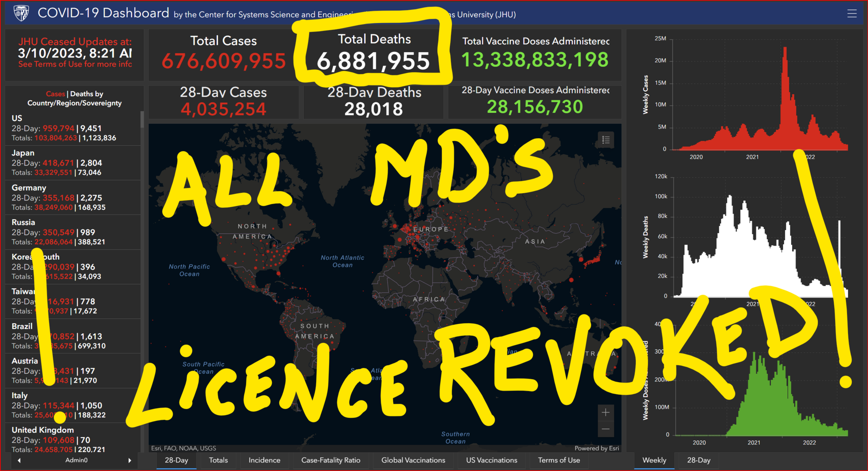The height and width of the screenshot is (471, 868).
Task: Switch to the 28-Day map tab
Action: [x=176, y=460]
